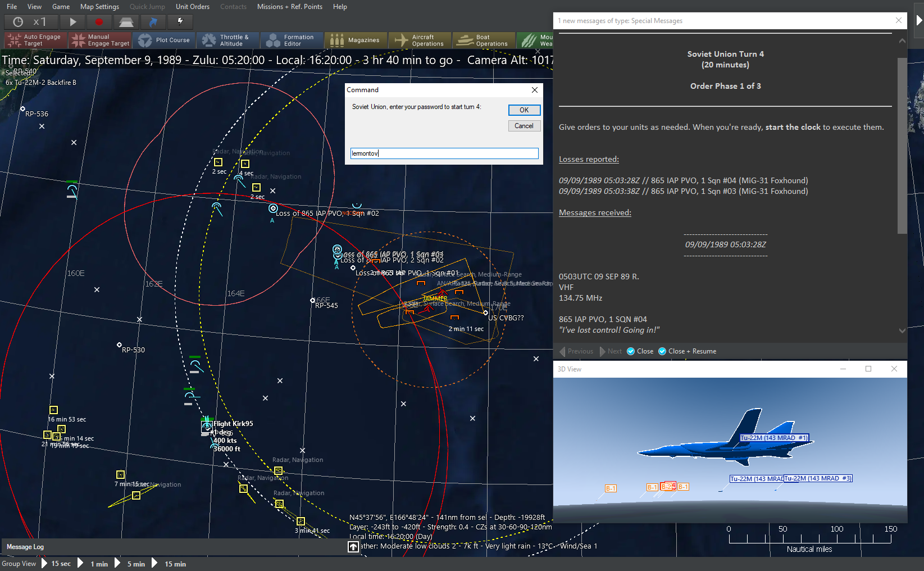The image size is (924, 571).
Task: Open Auto Engage Target
Action: coord(35,40)
